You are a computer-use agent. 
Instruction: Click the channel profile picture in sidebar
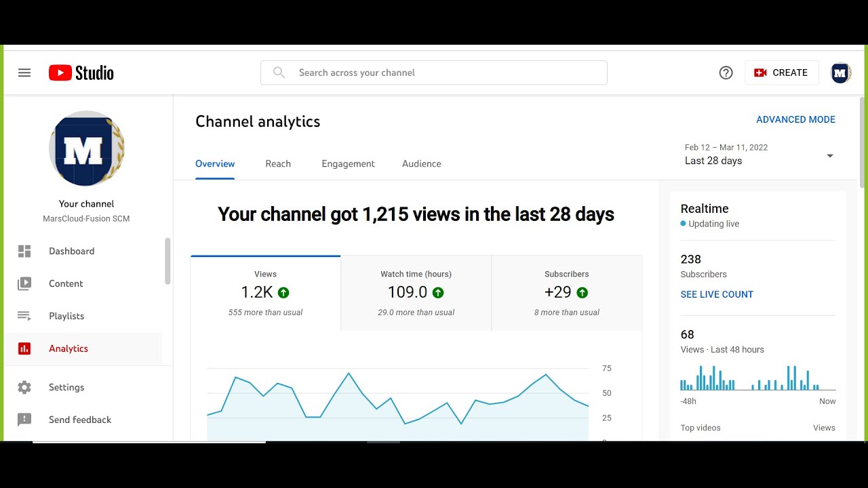coord(87,148)
